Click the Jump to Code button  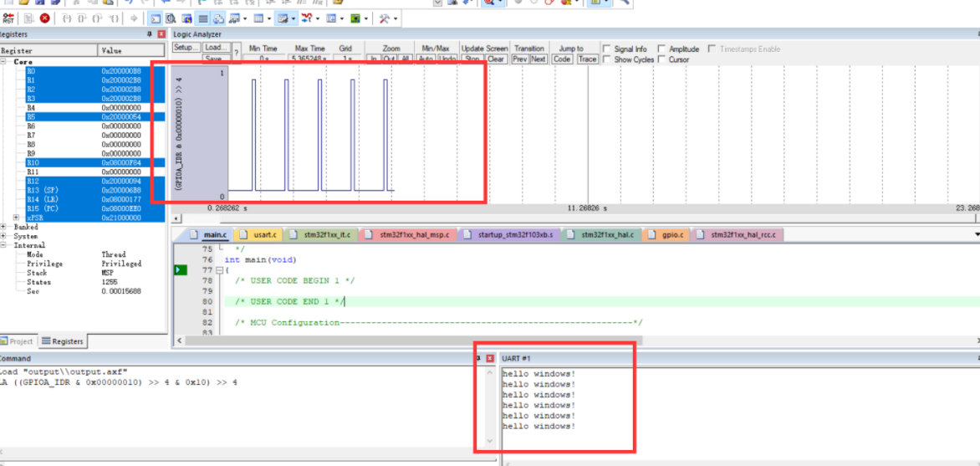563,59
